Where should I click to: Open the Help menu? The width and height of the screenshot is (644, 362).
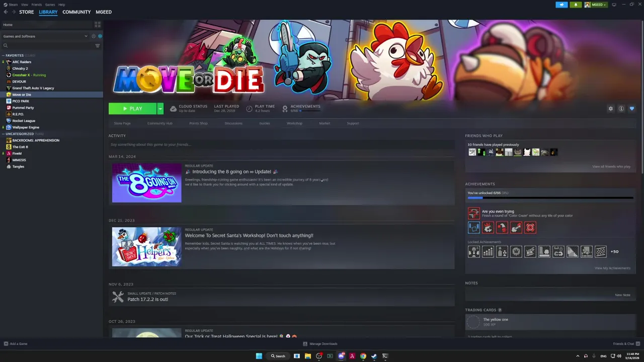point(61,5)
